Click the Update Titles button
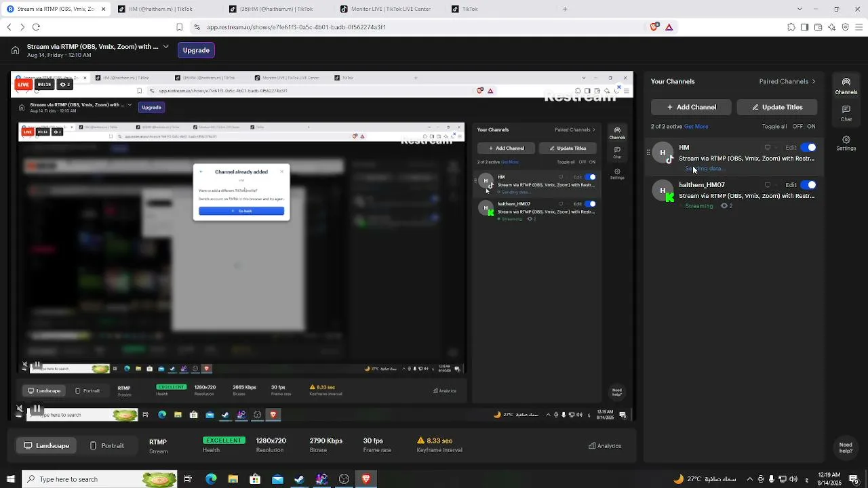Screen dimensions: 868x488 (x=776, y=107)
